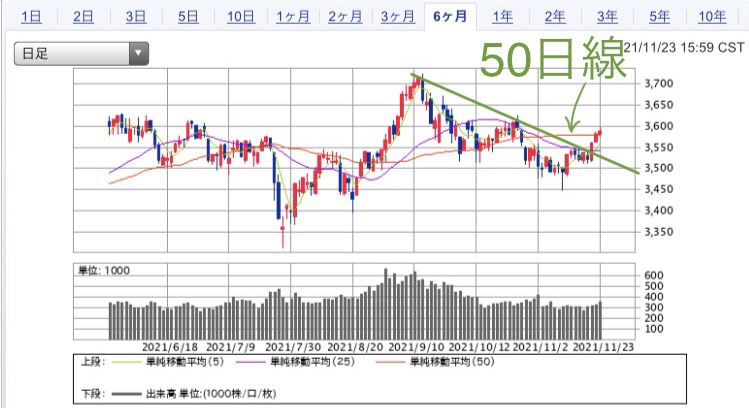This screenshot has width=749, height=408.
Task: Click the gray 出来高 legend swatch
Action: (x=127, y=394)
